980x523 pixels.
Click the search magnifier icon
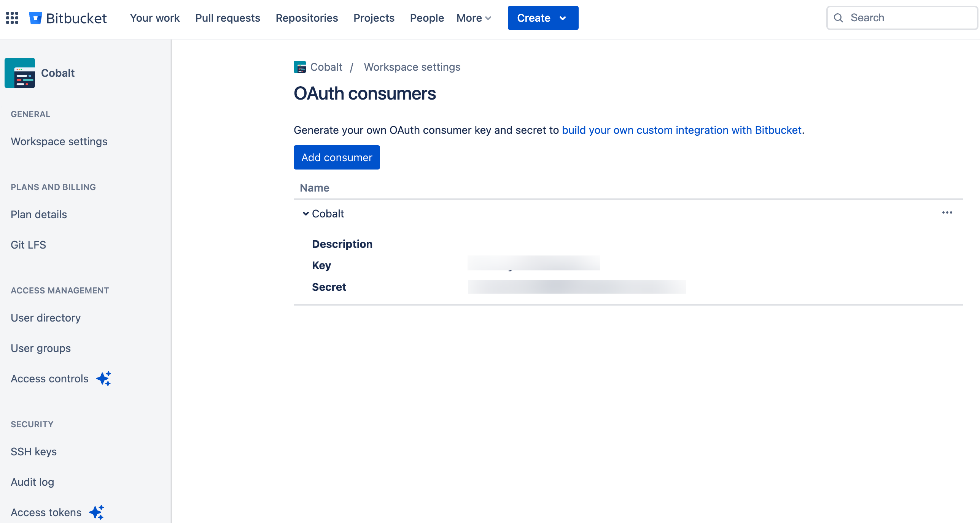point(838,18)
